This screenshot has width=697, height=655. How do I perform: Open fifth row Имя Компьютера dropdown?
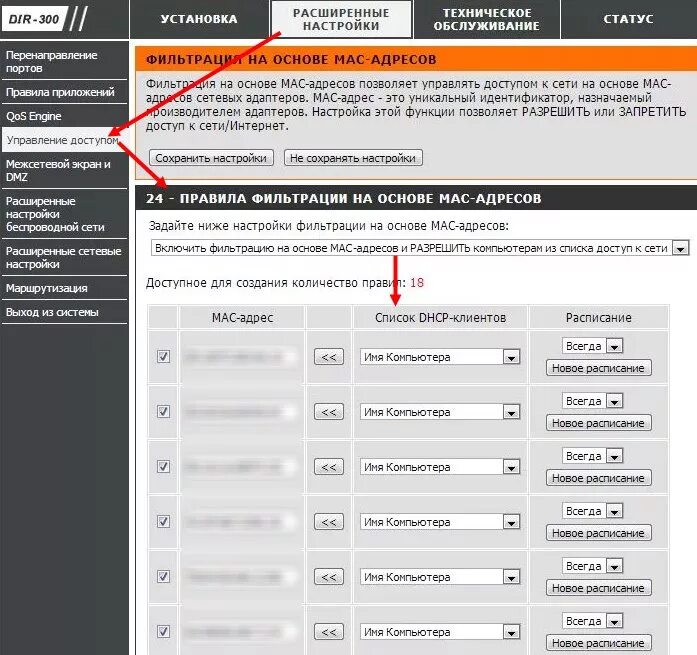coord(440,577)
